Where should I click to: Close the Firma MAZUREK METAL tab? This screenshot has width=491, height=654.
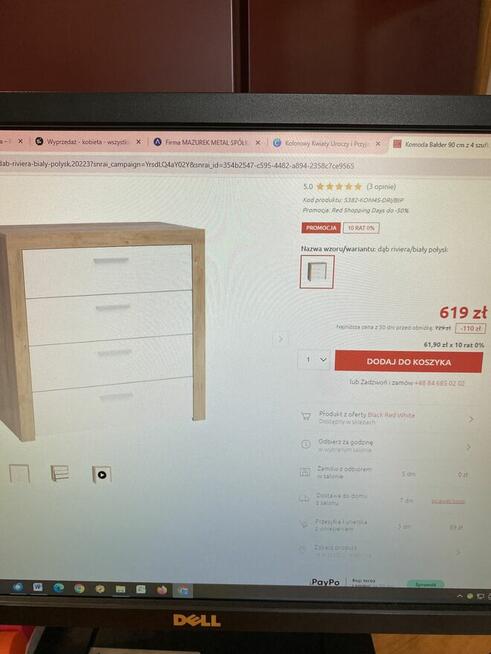pyautogui.click(x=258, y=143)
